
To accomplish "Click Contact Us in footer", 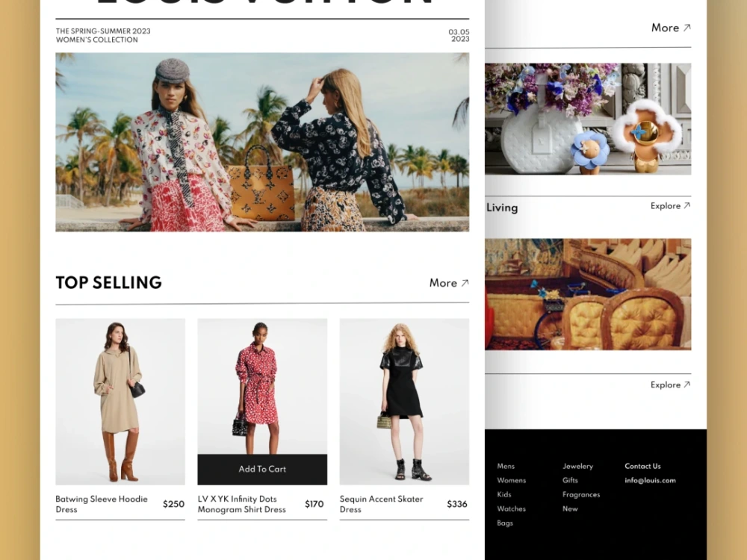I will 642,466.
